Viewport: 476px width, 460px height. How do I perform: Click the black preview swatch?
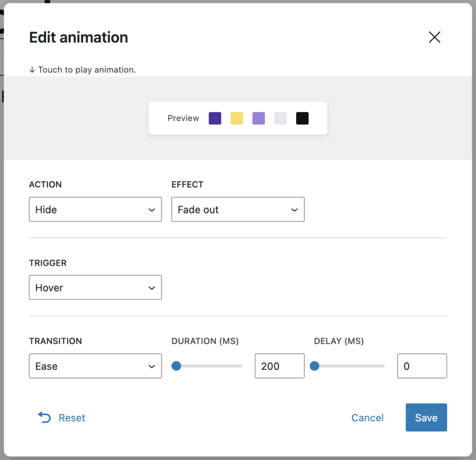[302, 118]
